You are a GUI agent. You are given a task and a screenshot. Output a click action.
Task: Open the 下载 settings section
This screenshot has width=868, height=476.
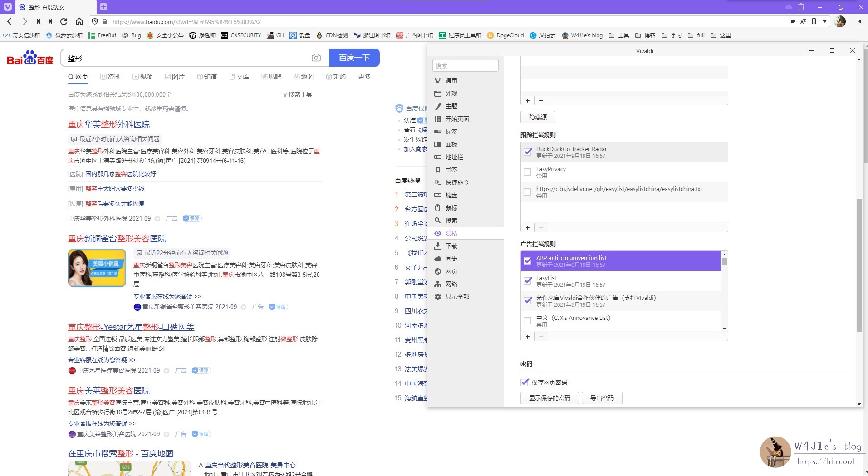pyautogui.click(x=451, y=245)
